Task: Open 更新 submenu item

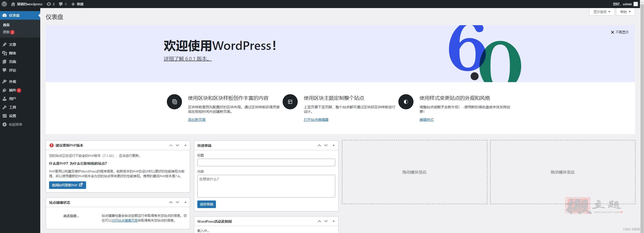Action: pyautogui.click(x=9, y=32)
